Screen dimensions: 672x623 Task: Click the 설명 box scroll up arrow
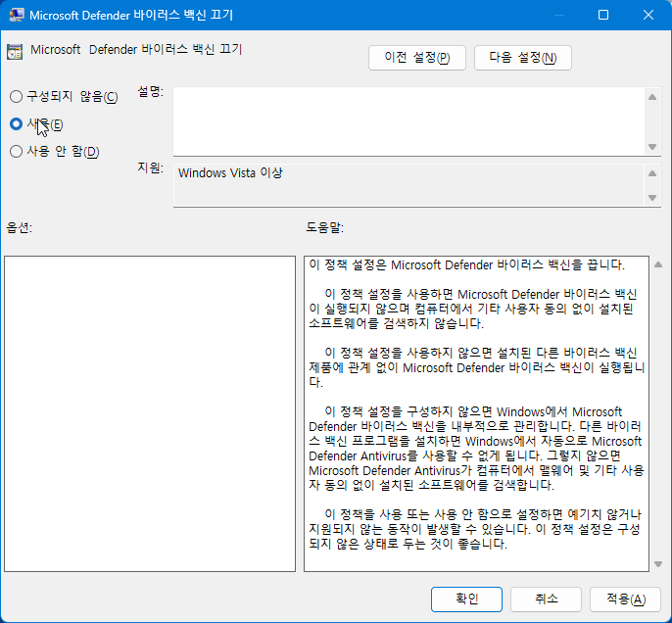(x=652, y=97)
